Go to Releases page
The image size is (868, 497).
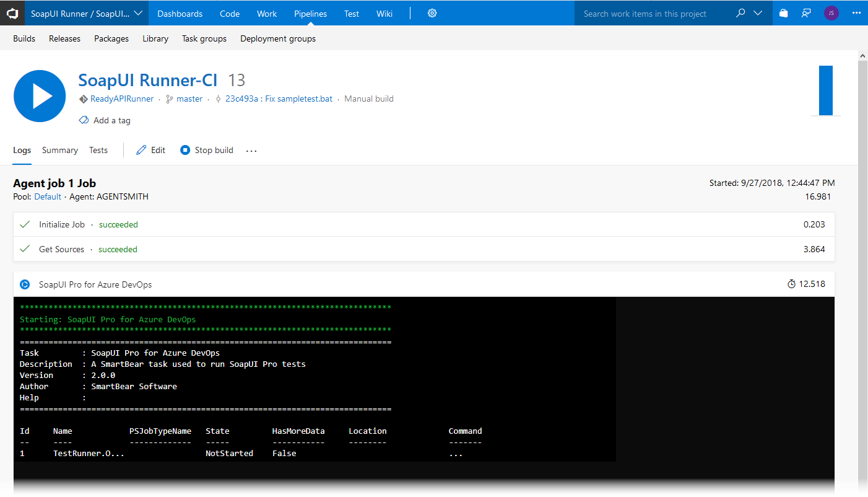tap(64, 38)
